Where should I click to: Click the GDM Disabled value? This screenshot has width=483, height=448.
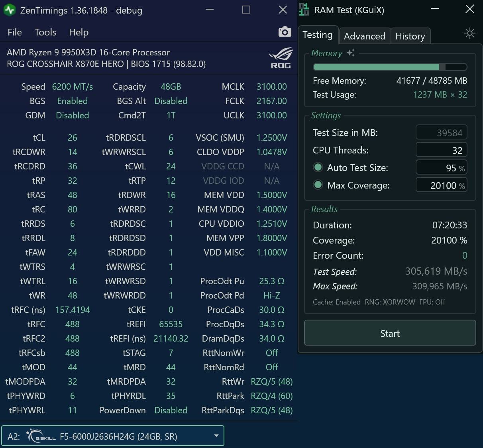point(73,115)
